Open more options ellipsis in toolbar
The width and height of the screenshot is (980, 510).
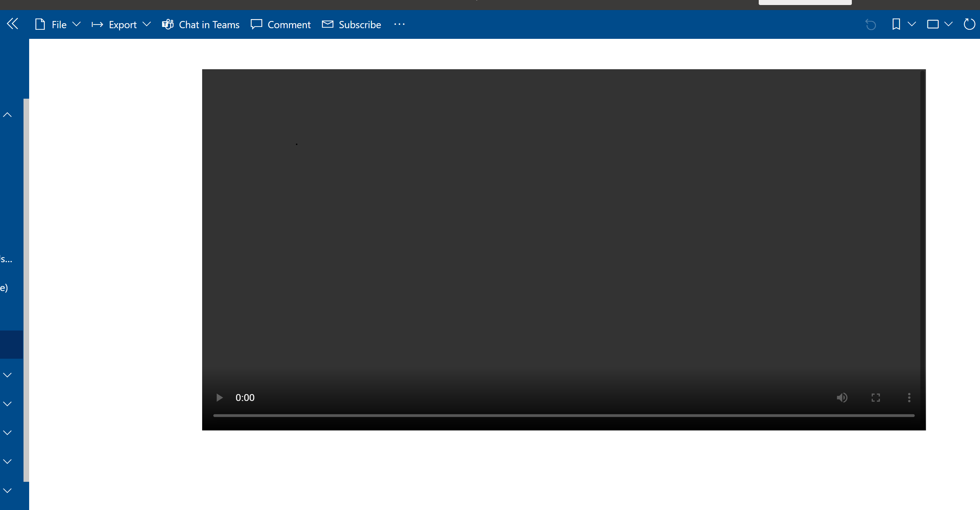point(400,24)
